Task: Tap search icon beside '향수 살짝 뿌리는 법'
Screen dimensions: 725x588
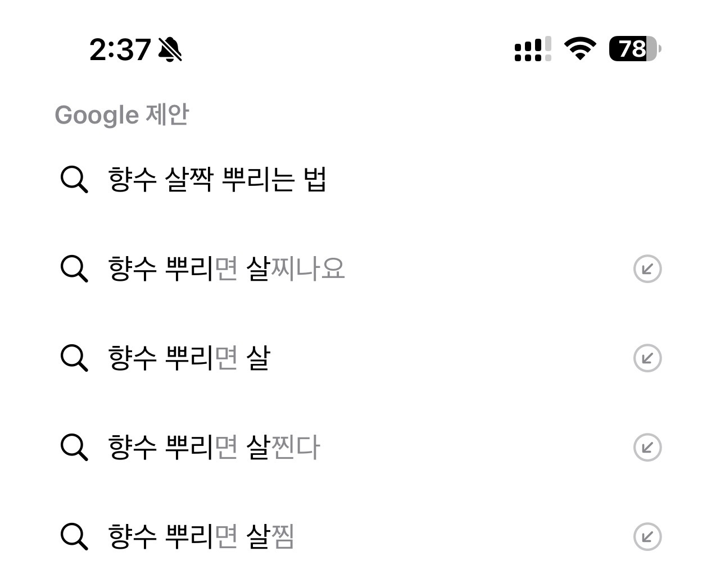Action: pyautogui.click(x=74, y=180)
